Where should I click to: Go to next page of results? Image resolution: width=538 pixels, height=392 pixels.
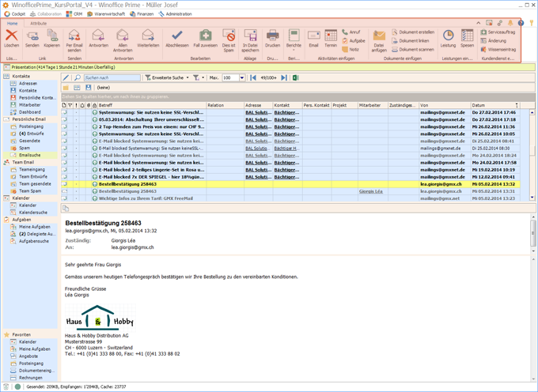coord(284,77)
